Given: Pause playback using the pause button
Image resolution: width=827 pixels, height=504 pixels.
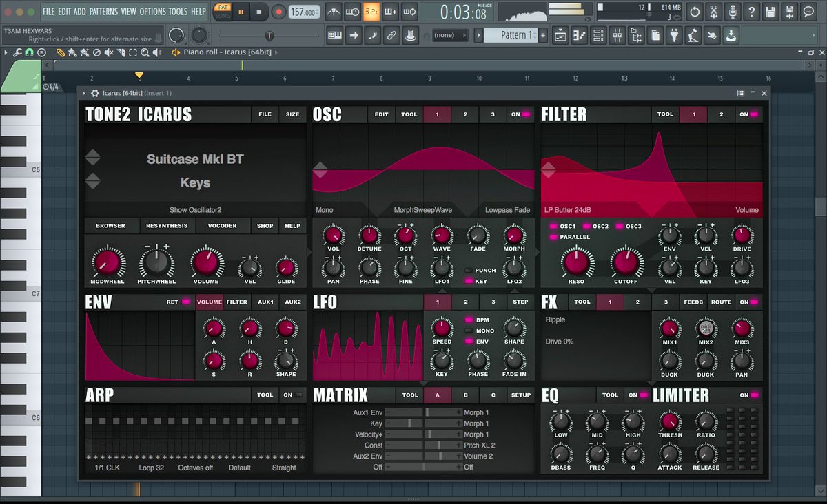Looking at the screenshot, I should click(x=241, y=12).
